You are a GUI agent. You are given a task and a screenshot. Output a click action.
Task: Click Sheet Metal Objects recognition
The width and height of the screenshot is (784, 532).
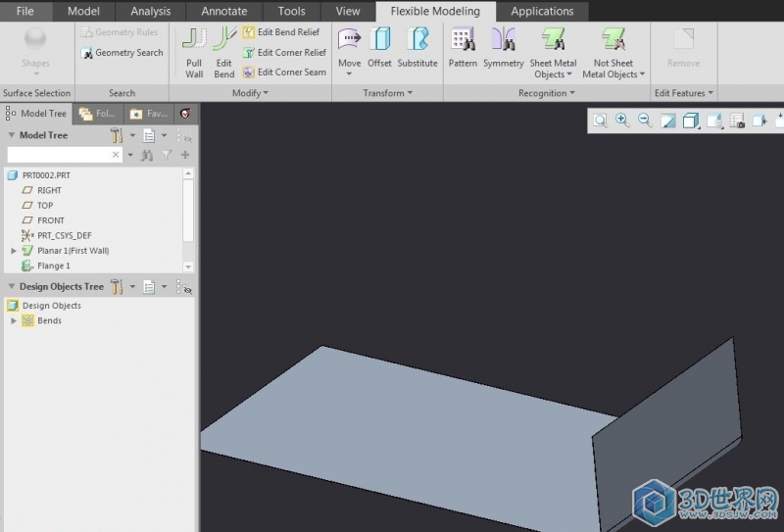pos(553,53)
